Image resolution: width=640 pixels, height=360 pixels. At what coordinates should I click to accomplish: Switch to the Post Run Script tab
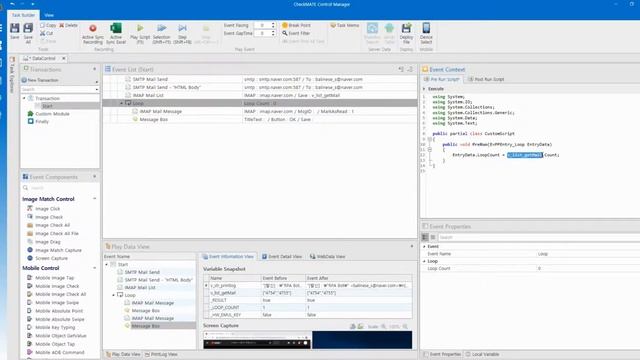486,79
